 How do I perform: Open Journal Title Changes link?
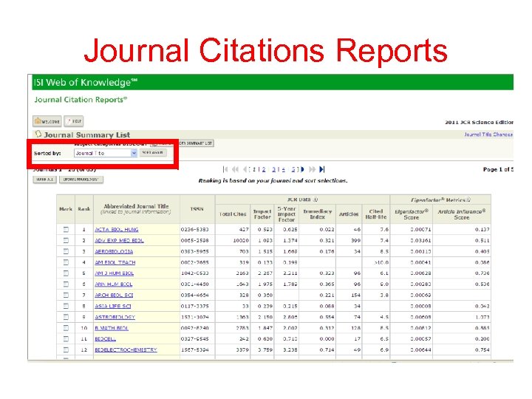coord(488,134)
